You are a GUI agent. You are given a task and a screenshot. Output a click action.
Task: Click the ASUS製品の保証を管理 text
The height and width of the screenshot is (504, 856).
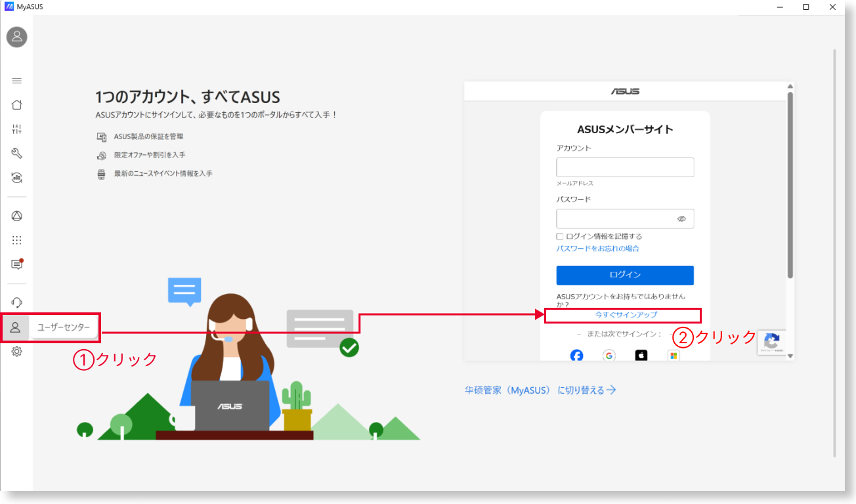149,136
